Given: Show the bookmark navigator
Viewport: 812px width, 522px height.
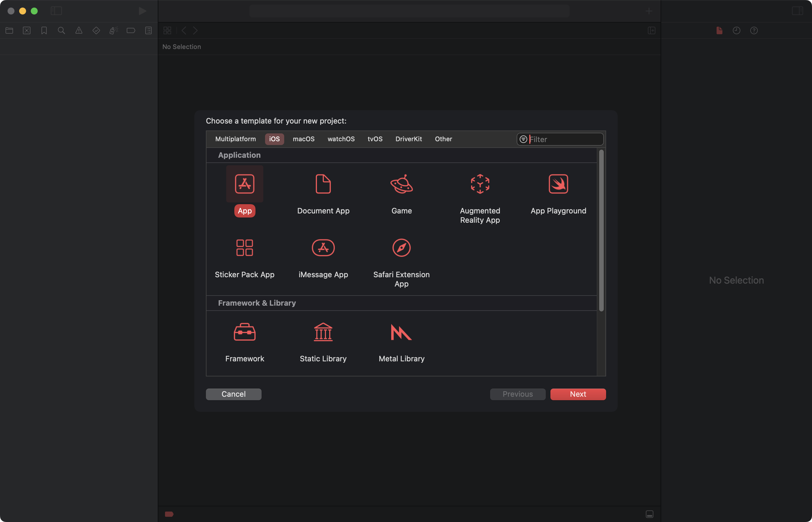Looking at the screenshot, I should pos(44,30).
